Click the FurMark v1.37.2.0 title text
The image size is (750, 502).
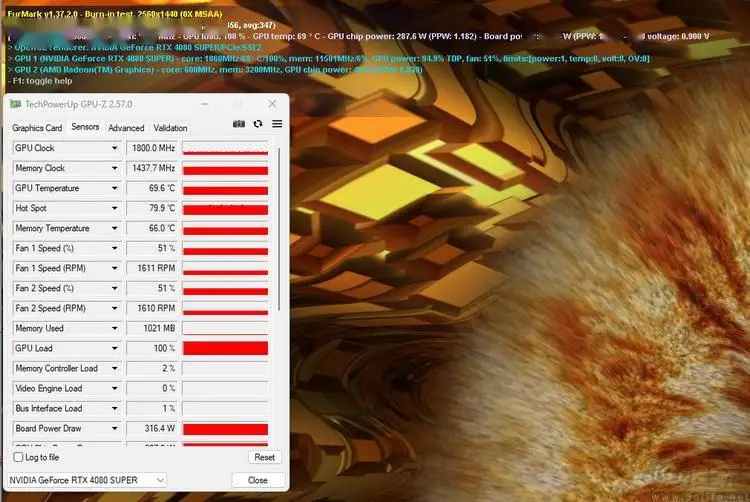(x=115, y=14)
